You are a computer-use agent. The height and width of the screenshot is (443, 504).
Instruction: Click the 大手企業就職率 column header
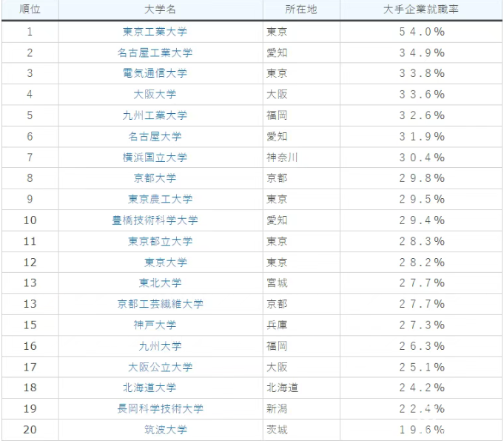[421, 10]
